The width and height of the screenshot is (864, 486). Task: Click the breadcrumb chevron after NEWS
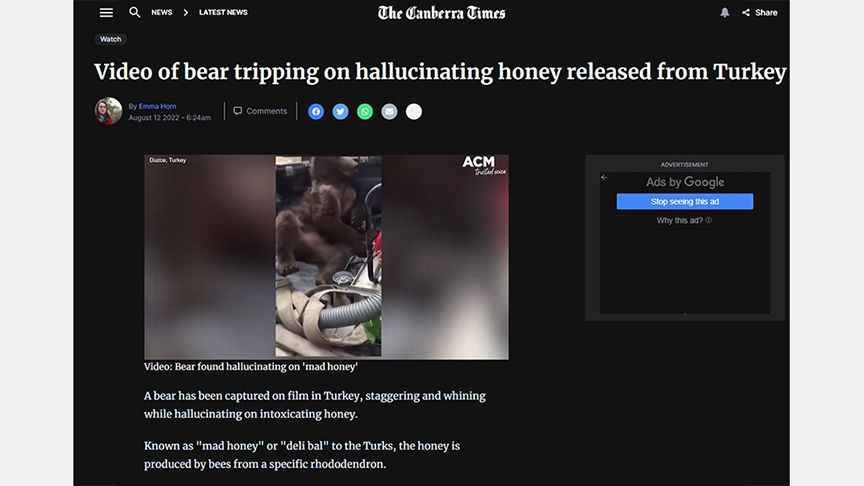[186, 12]
